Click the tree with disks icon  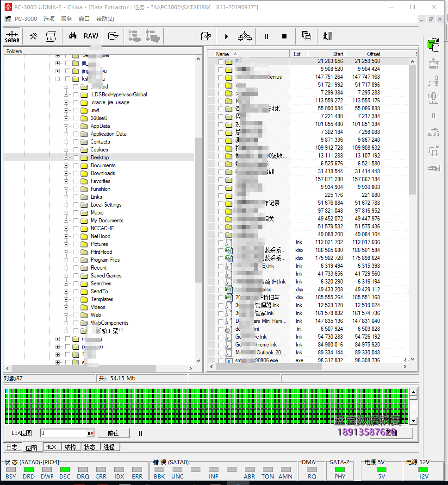pyautogui.click(x=153, y=36)
